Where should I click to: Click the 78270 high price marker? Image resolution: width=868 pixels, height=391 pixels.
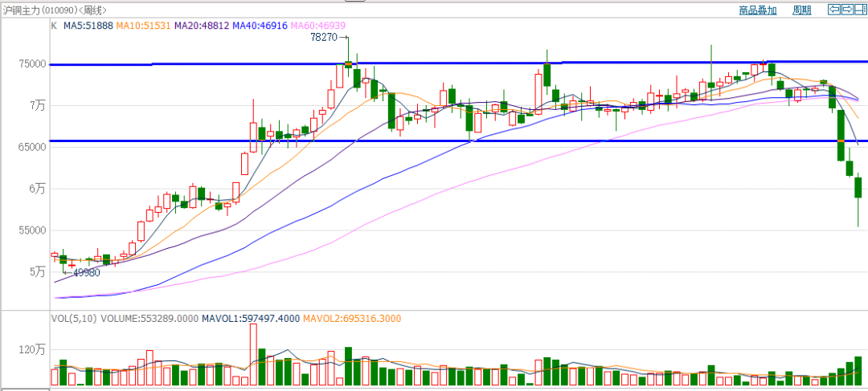click(323, 38)
